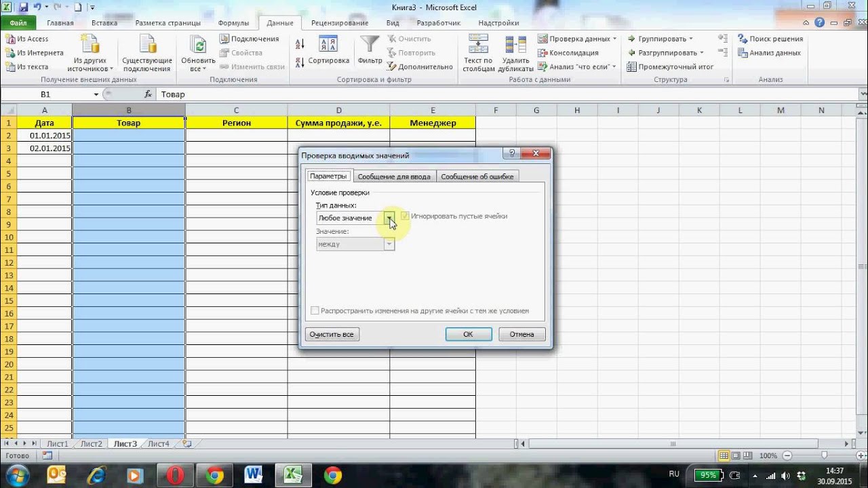Import data from Access

click(27, 39)
